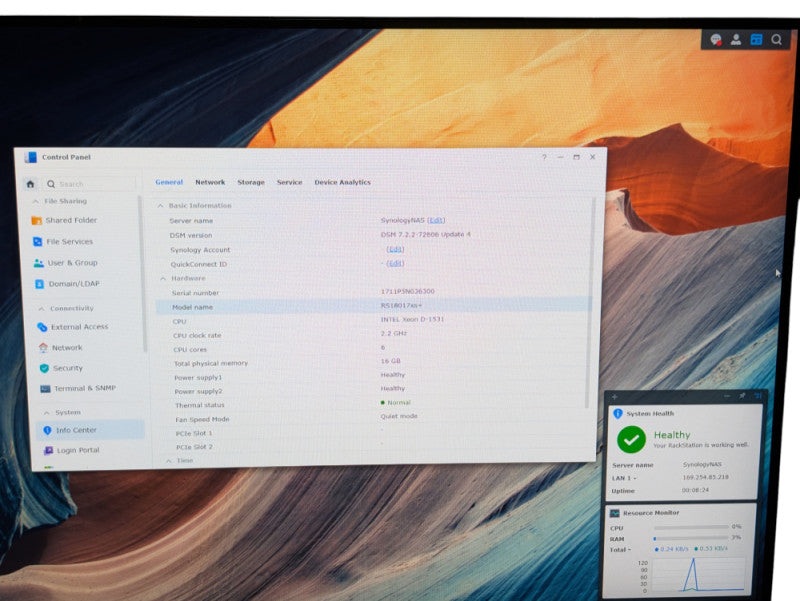Click the 2.2 GHz clock rate value

click(393, 334)
